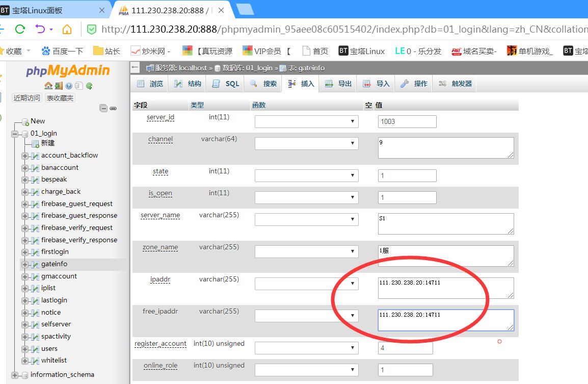Open function dropdown for server_id field
This screenshot has width=588, height=384.
[x=306, y=121]
